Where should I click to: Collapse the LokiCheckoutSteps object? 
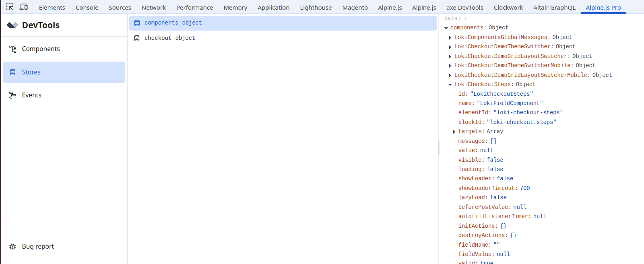450,85
